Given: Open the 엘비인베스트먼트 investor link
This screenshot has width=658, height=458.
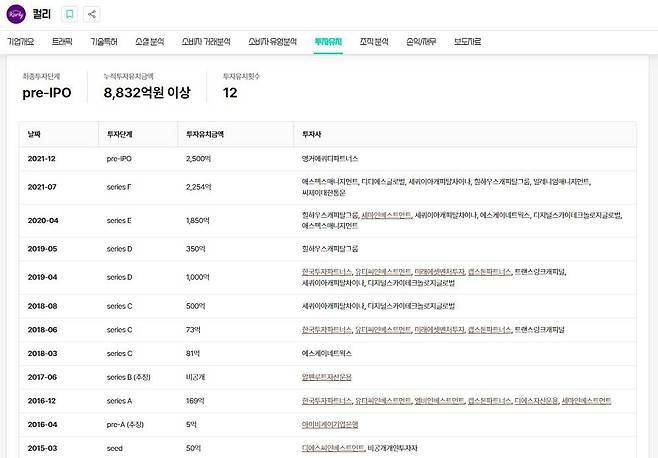Looking at the screenshot, I should (x=439, y=401).
